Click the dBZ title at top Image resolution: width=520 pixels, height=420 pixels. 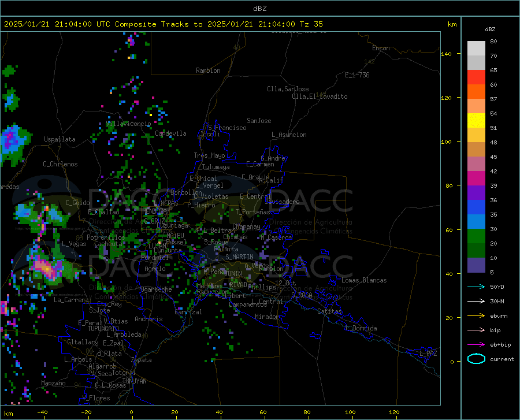pyautogui.click(x=259, y=9)
